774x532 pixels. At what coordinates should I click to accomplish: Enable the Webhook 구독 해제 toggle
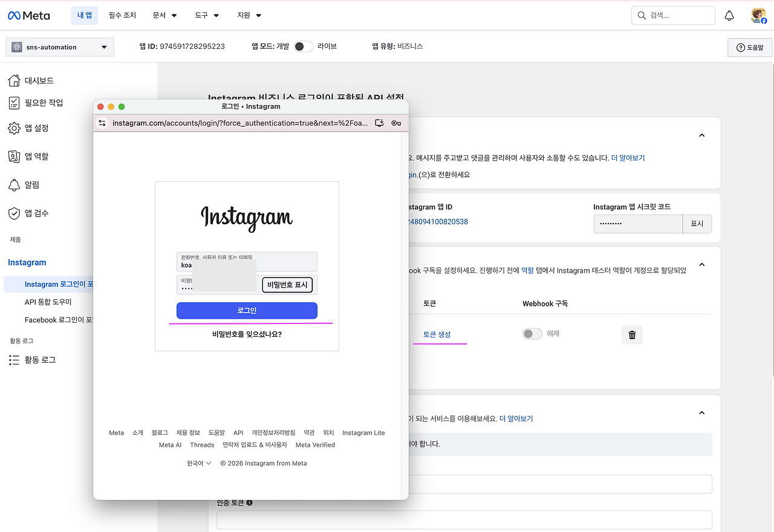pyautogui.click(x=532, y=333)
